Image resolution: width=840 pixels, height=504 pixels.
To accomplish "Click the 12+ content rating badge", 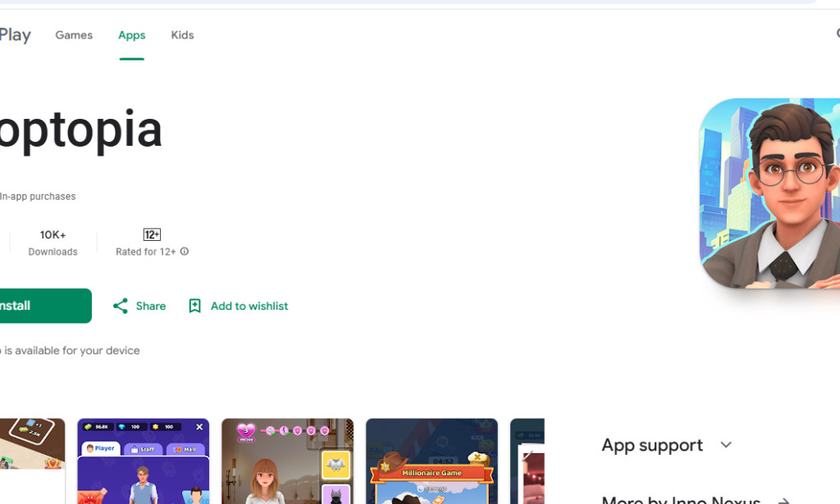I will click(x=152, y=234).
